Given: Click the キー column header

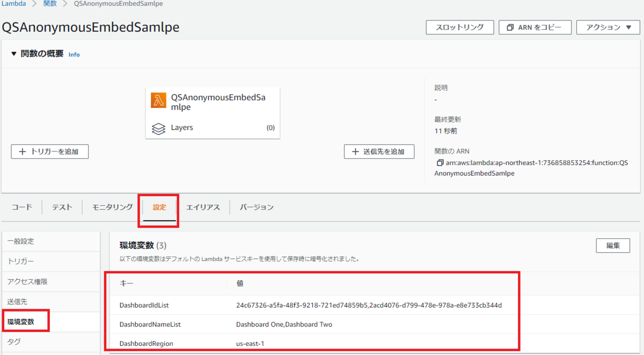Looking at the screenshot, I should tap(126, 282).
